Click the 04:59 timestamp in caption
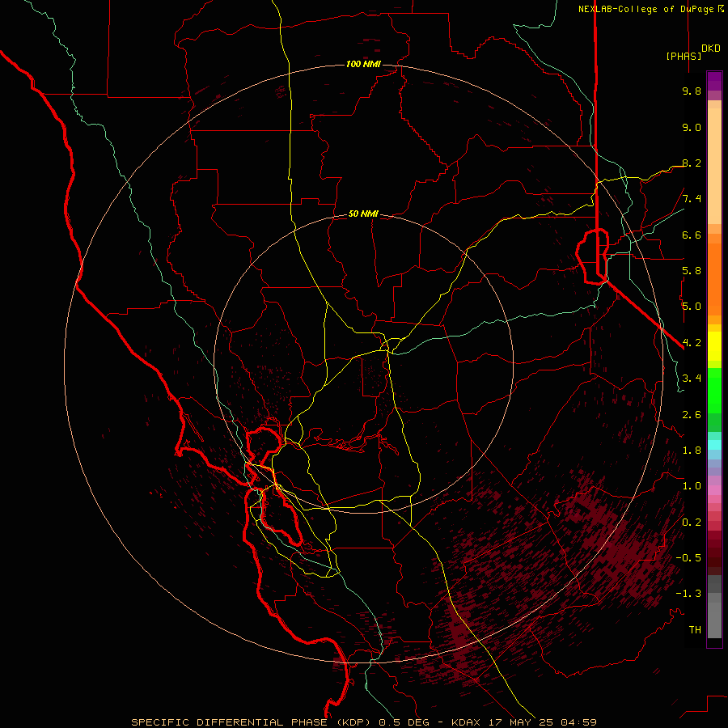Viewport: 728px width, 728px height. click(578, 722)
